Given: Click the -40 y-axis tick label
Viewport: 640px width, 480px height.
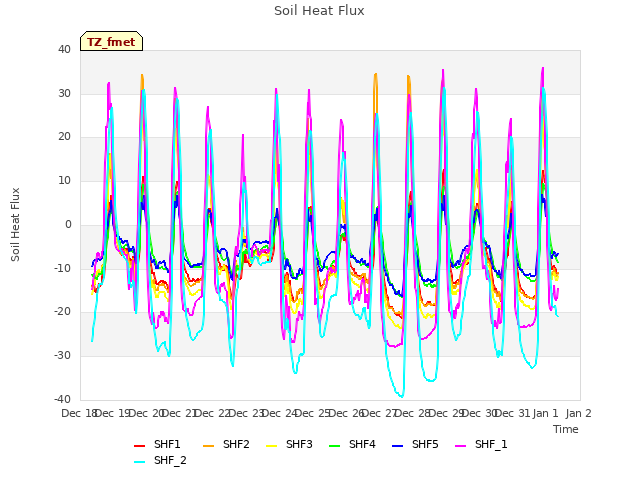Looking at the screenshot, I should click(x=63, y=399).
